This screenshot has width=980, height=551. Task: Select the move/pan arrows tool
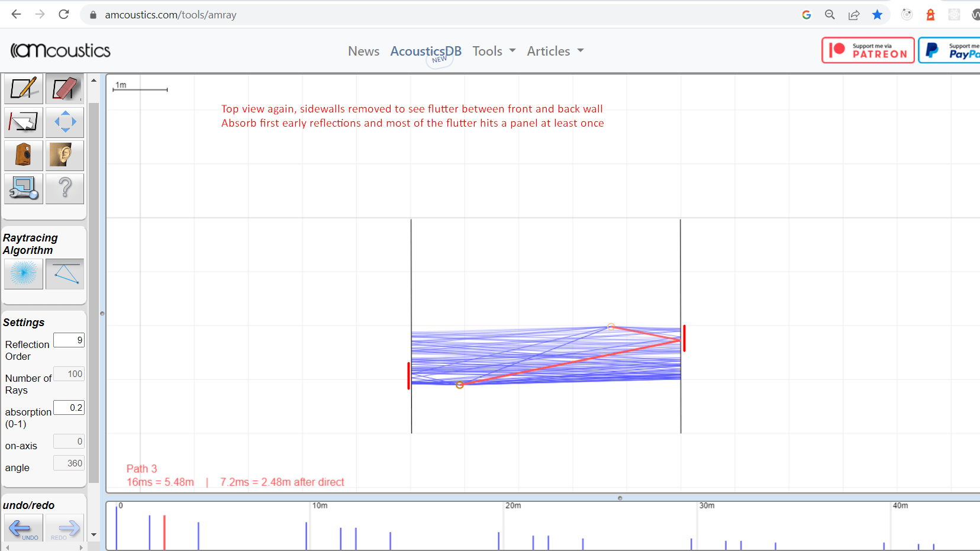65,122
